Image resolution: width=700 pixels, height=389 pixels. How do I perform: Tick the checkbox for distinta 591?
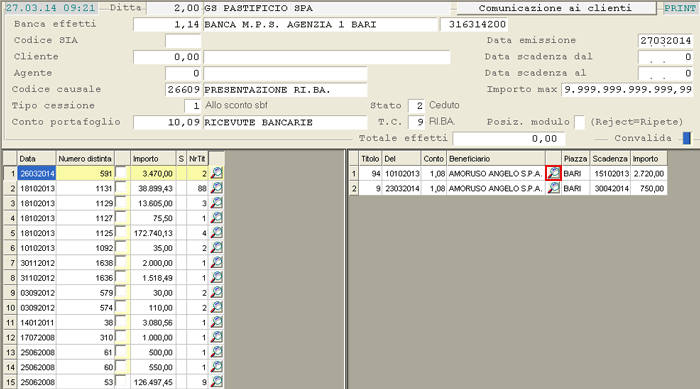(x=121, y=172)
